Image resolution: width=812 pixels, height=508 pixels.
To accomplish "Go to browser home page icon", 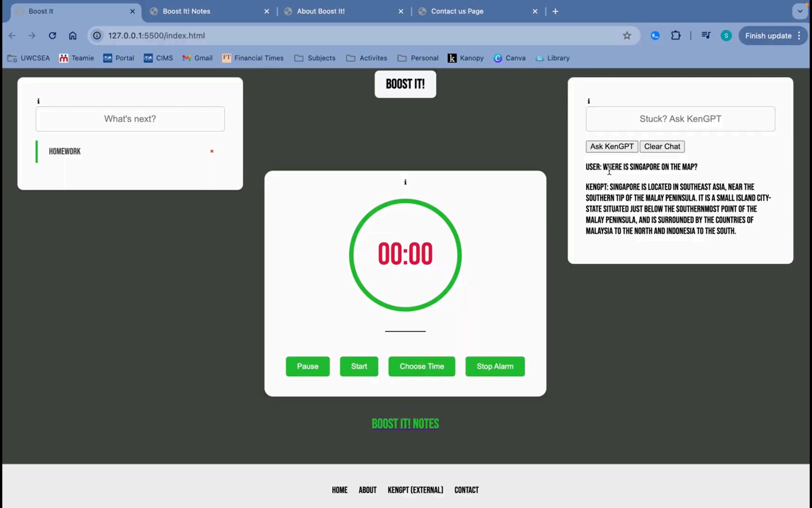I will click(73, 36).
